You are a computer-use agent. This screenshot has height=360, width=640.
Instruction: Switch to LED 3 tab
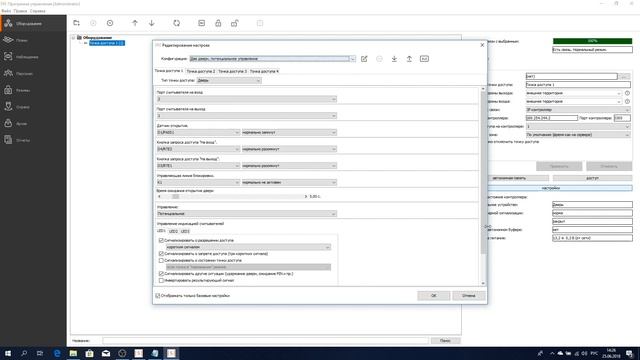[185, 231]
